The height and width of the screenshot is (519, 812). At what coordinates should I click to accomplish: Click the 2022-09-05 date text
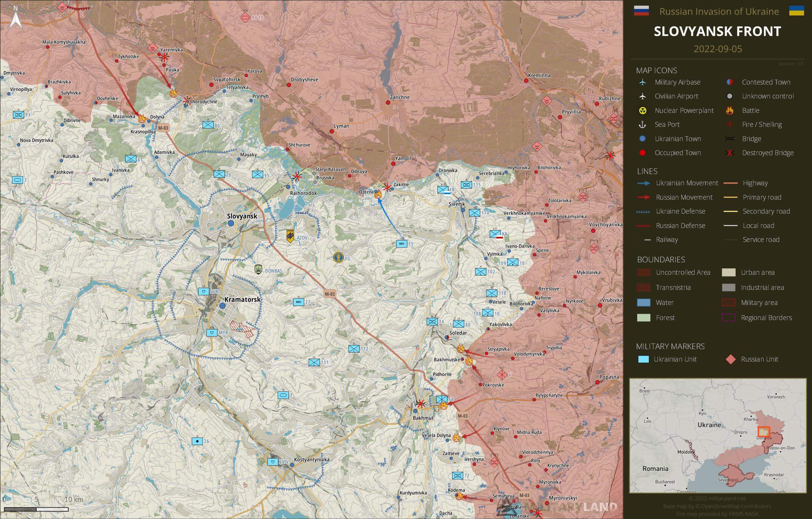coord(718,49)
